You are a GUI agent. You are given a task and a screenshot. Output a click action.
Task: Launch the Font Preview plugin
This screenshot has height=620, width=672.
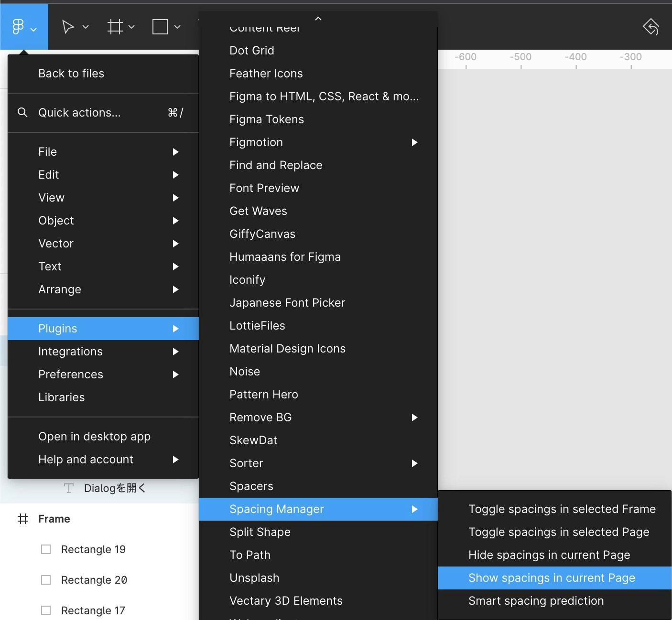point(318,188)
